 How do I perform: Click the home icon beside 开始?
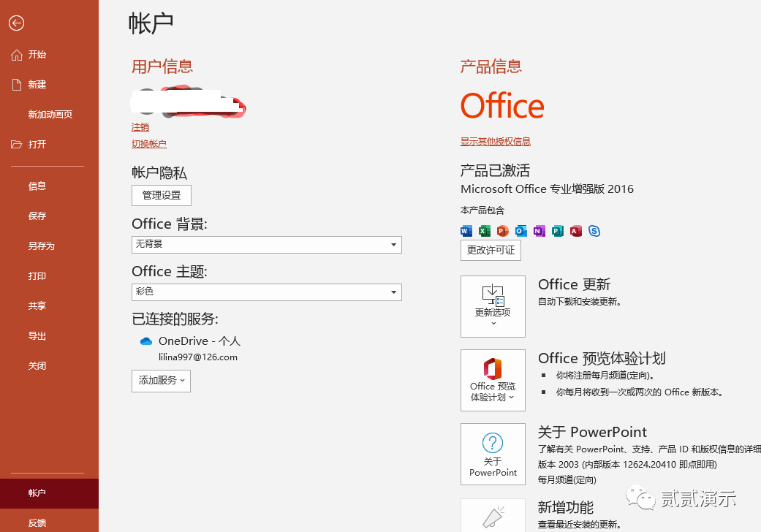click(x=17, y=55)
